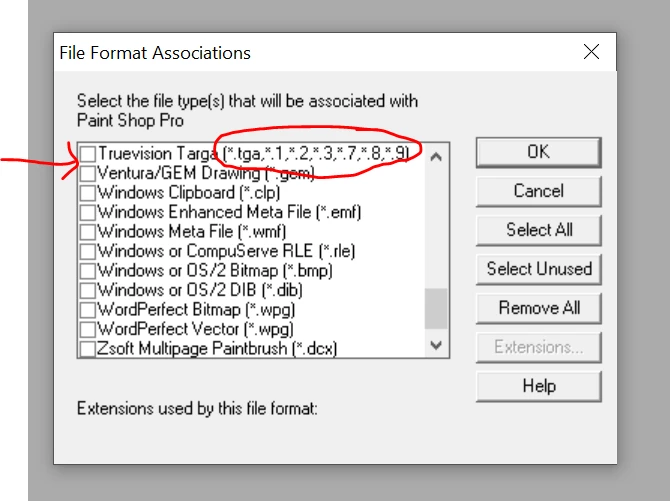
Task: Click the file list scroll up arrow
Action: coord(436,156)
